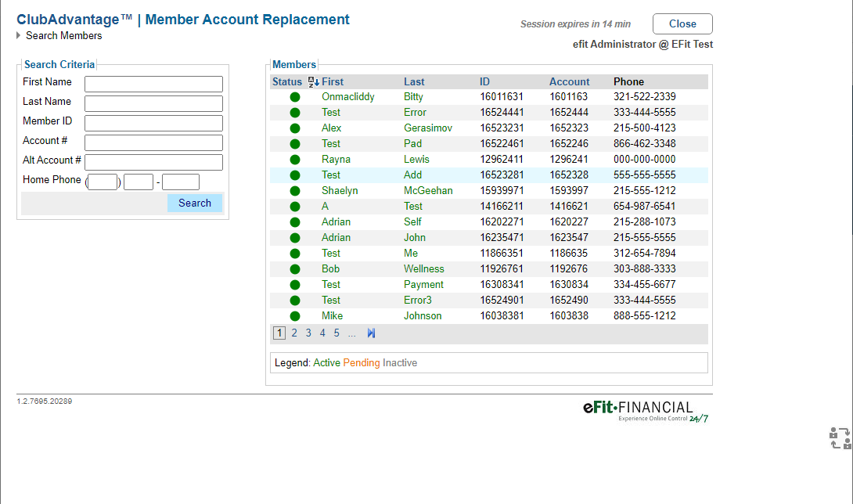Image resolution: width=853 pixels, height=504 pixels.
Task: Click account number 1652246
Action: click(x=569, y=144)
